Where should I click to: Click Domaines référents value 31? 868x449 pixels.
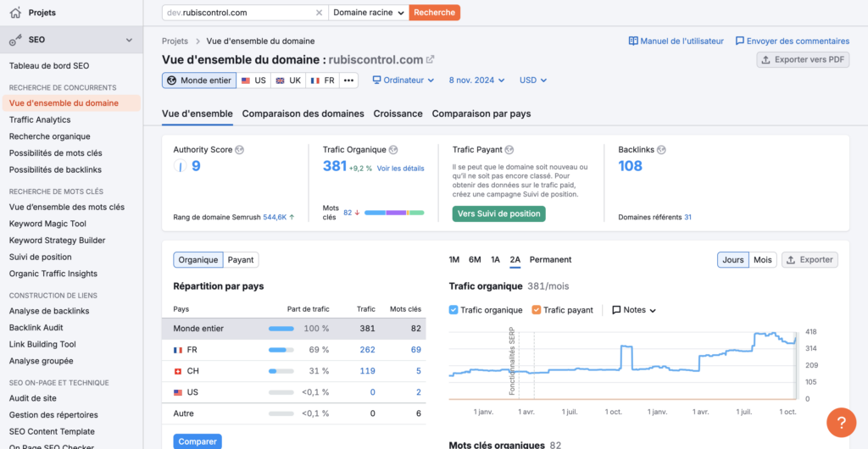coord(687,218)
